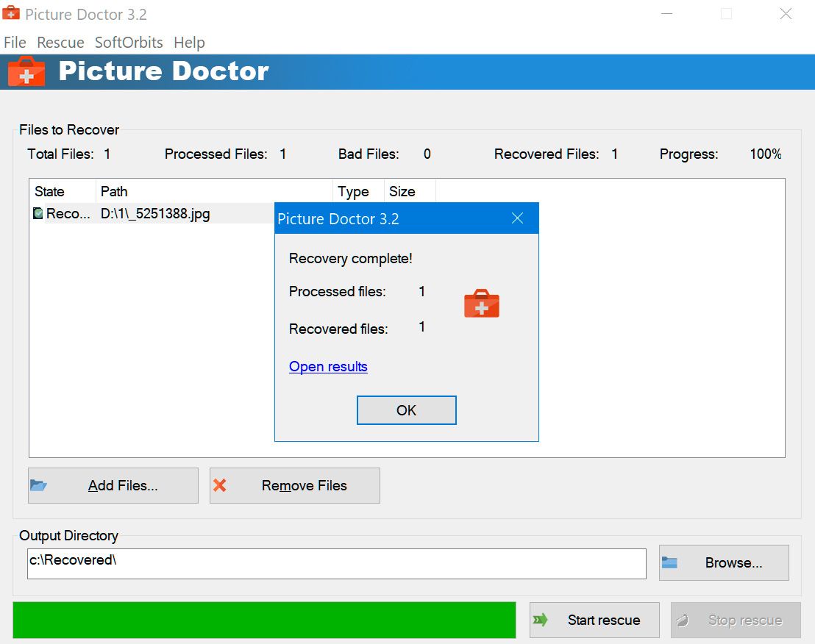The width and height of the screenshot is (815, 644).
Task: Click the green progress bar
Action: point(264,620)
